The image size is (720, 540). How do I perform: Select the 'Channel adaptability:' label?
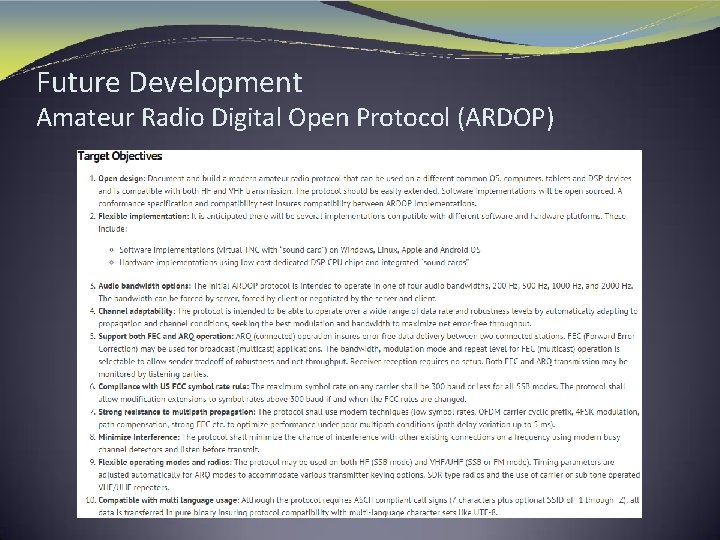pyautogui.click(x=136, y=311)
